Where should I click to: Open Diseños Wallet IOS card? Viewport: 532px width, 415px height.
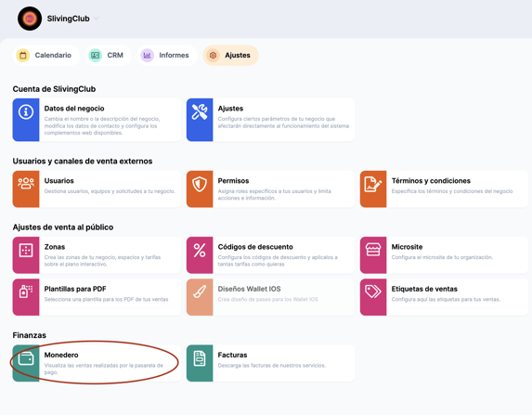click(270, 297)
